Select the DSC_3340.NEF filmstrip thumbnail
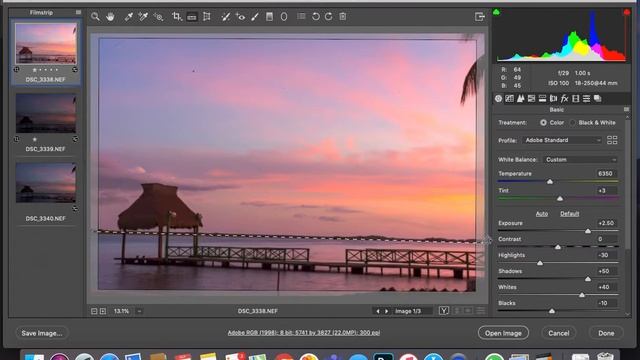This screenshot has height=360, width=640. tap(46, 183)
